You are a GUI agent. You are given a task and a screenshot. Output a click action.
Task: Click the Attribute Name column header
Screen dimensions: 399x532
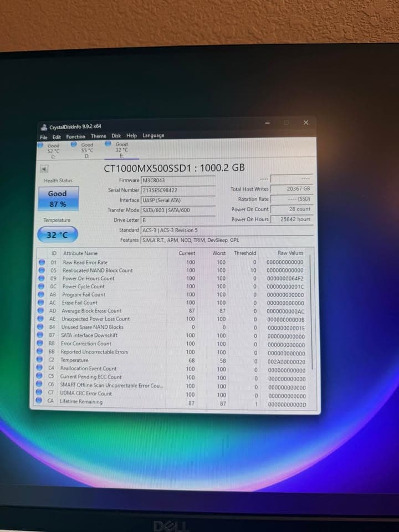[x=80, y=253]
